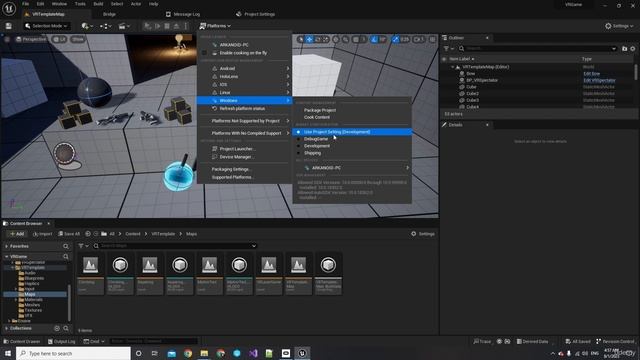Open the File menu

point(25,4)
